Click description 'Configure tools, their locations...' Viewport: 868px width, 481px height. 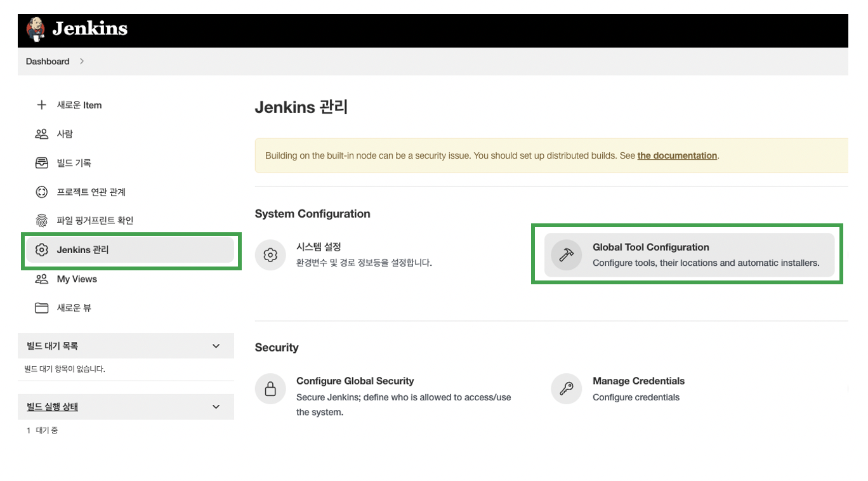[x=706, y=263]
